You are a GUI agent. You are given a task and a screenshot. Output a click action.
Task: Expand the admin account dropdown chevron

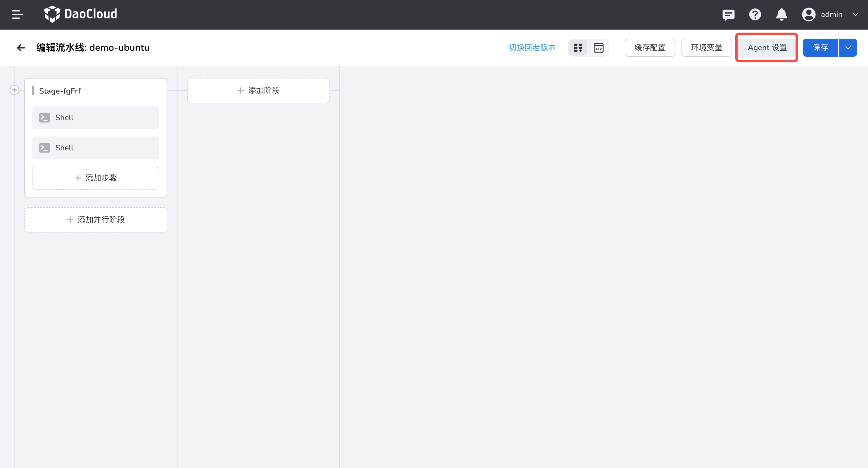855,14
